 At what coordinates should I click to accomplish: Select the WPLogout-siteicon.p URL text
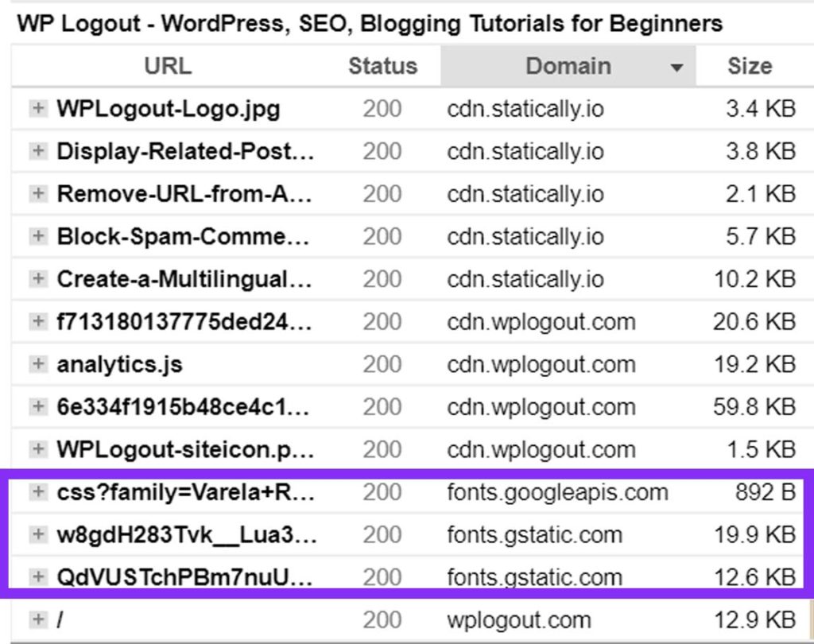pos(185,450)
